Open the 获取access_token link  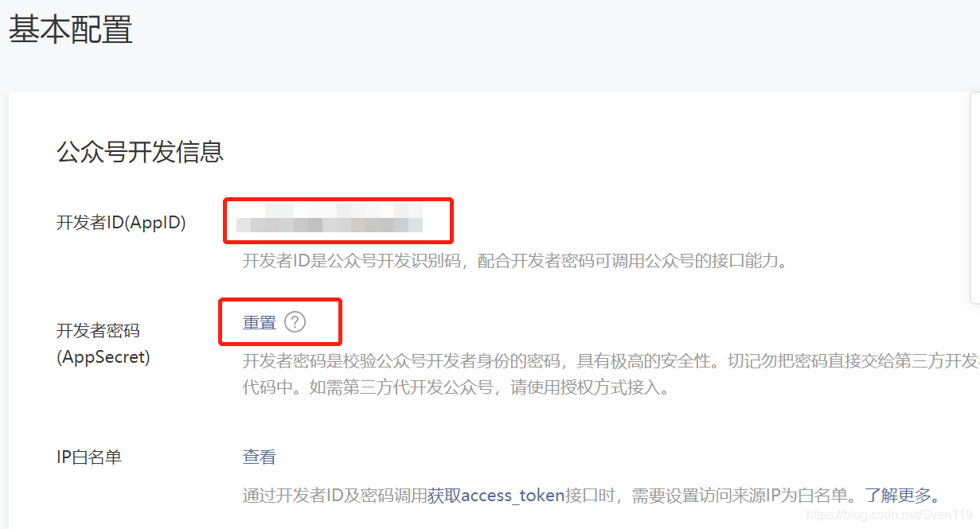(x=496, y=496)
